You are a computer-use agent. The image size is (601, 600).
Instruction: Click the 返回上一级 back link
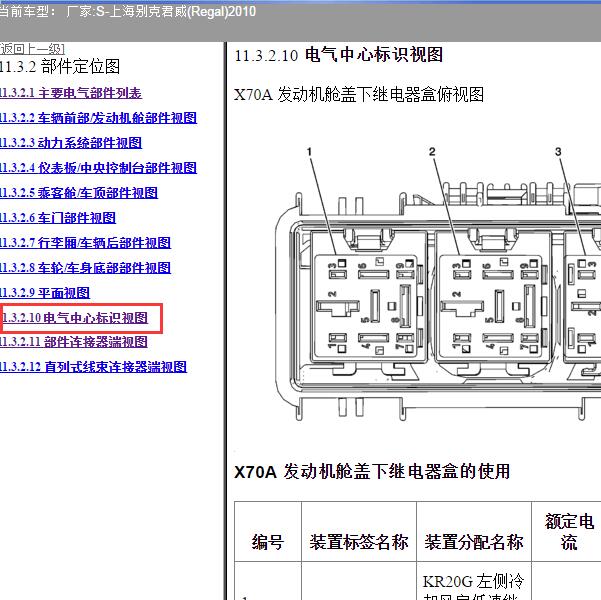pos(32,49)
